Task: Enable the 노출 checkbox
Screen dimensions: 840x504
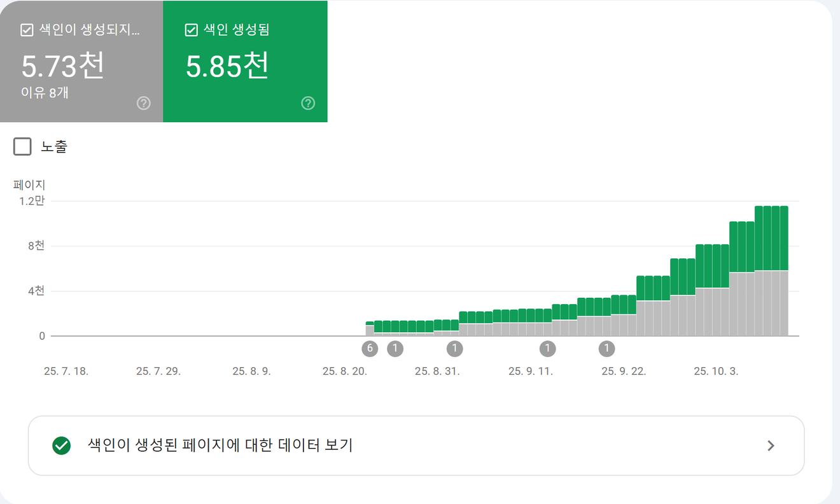Action: [x=22, y=147]
